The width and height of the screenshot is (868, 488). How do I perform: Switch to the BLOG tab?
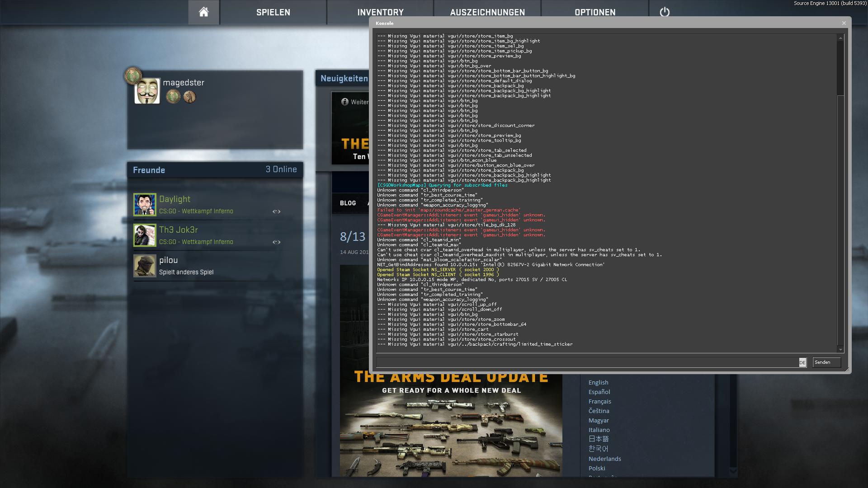(x=348, y=203)
